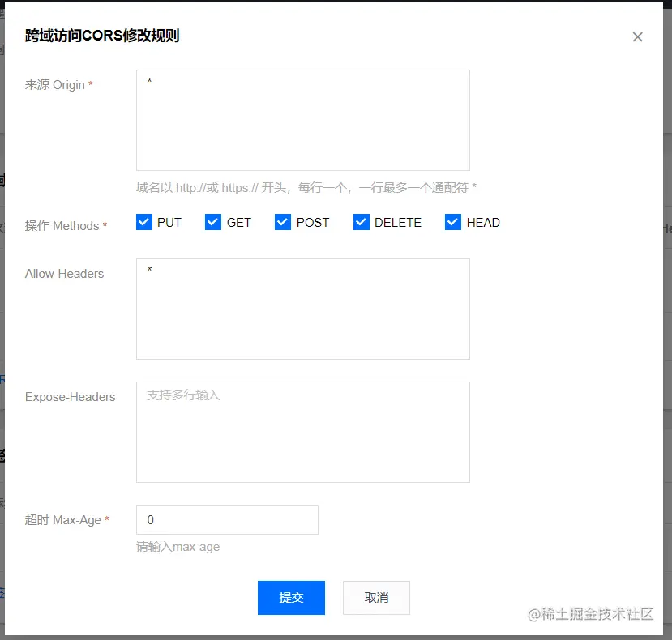Select the 跨域访问CORS修改规则 dialog title
This screenshot has height=640, width=672.
tap(102, 36)
